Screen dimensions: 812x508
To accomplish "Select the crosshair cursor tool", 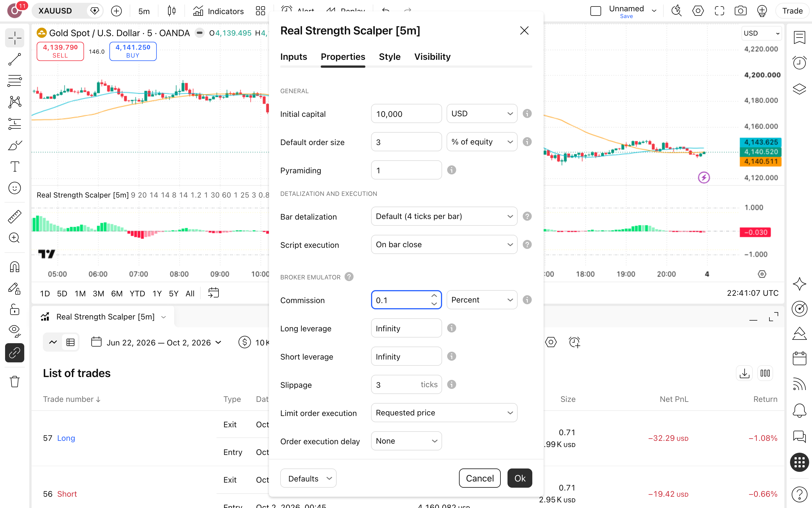I will (x=14, y=38).
